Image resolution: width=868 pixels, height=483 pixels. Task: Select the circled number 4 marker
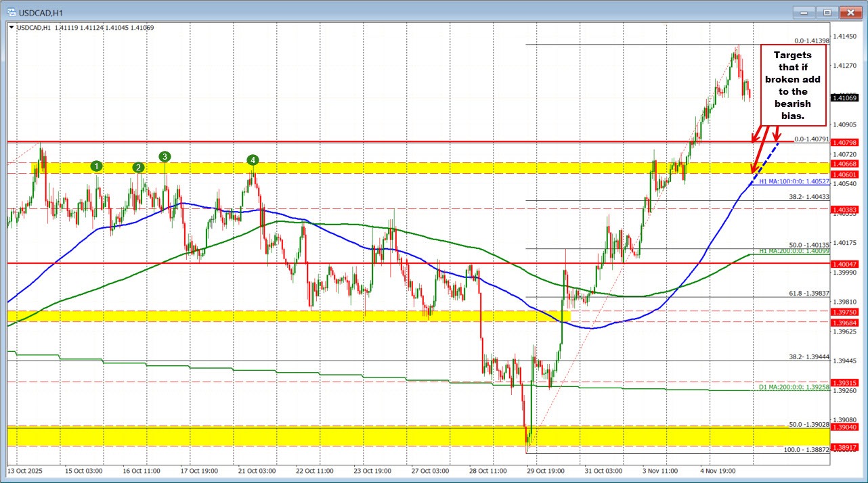(253, 160)
